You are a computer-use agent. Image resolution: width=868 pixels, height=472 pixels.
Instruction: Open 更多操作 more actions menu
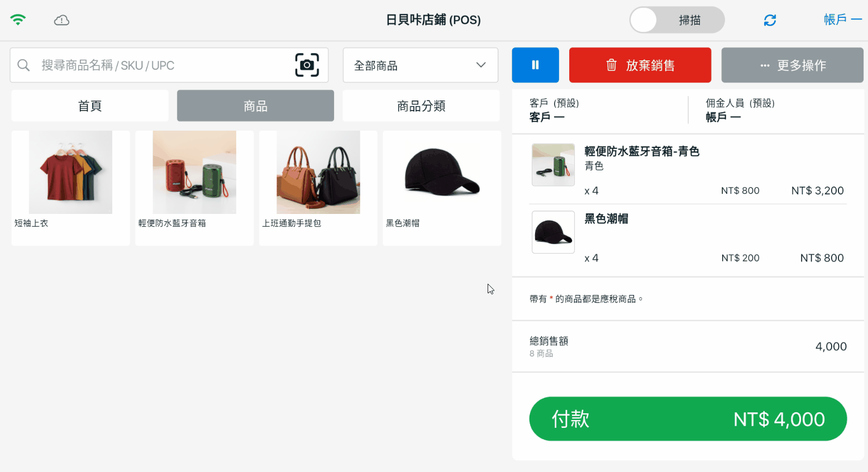[792, 65]
